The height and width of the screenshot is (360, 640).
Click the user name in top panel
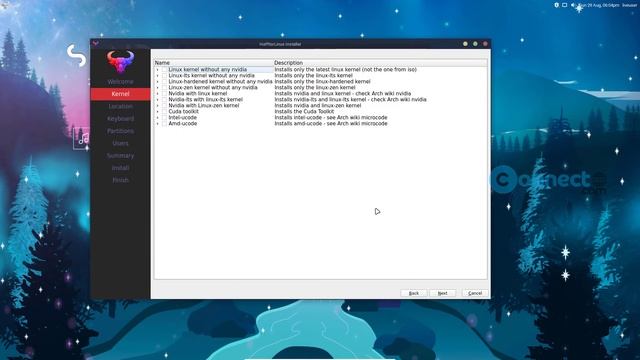point(629,5)
